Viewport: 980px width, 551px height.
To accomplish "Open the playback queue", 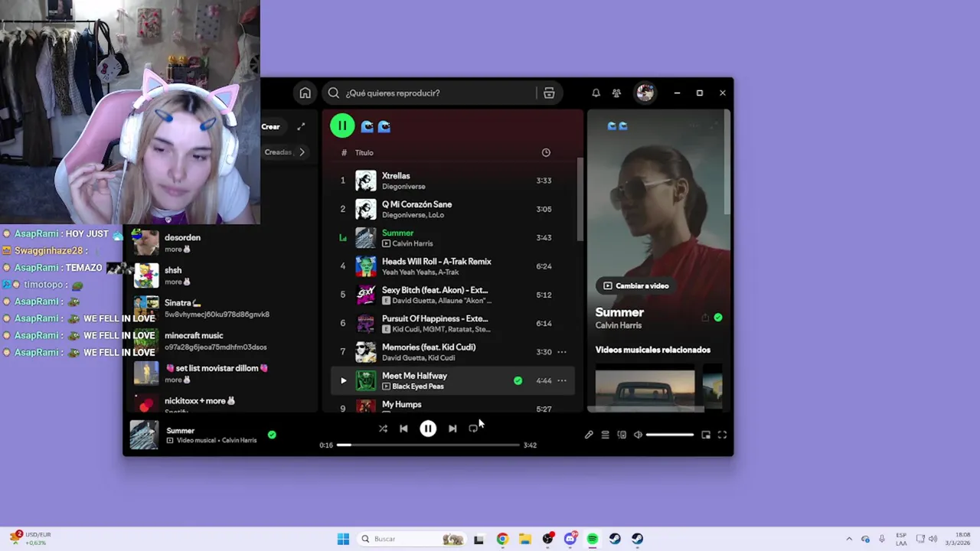I will coord(605,435).
